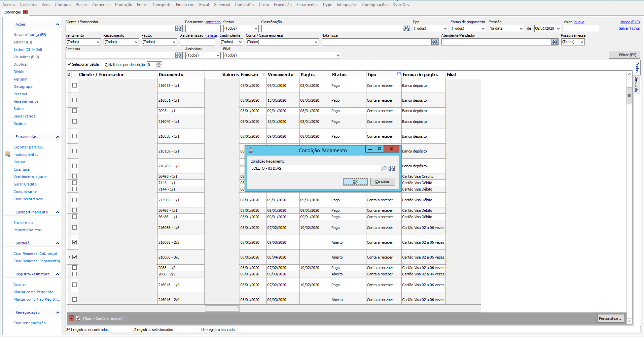Viewport: 644px width, 337px height.
Task: Click scroll down arrow of grid scrollbar
Action: (629, 321)
